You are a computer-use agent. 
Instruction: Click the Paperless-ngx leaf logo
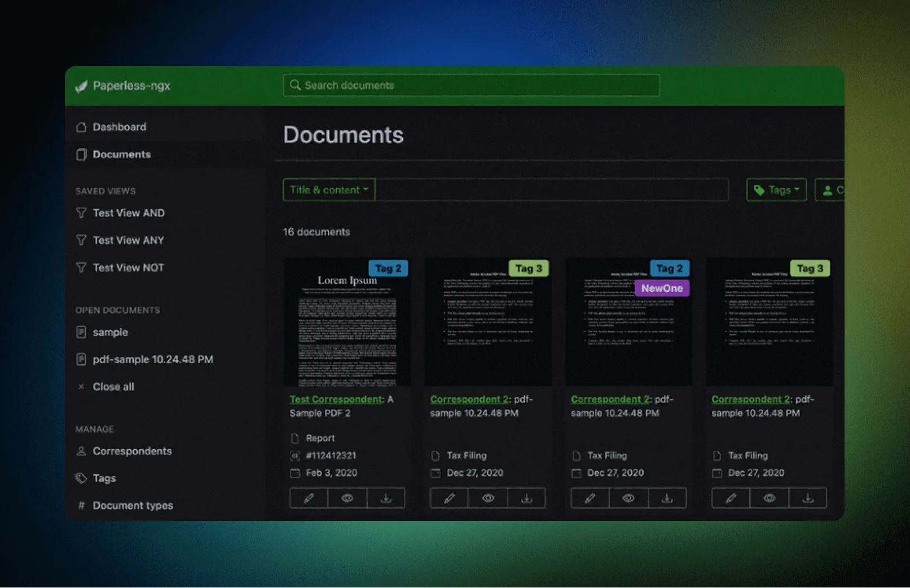point(82,86)
